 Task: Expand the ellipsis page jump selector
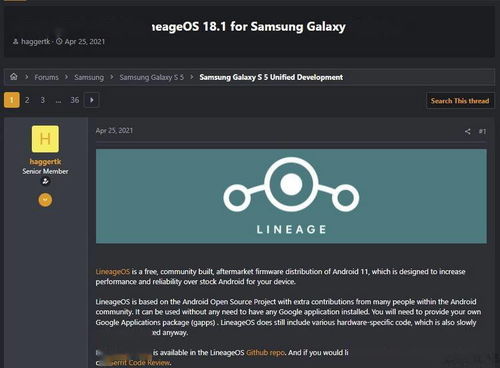pyautogui.click(x=58, y=101)
